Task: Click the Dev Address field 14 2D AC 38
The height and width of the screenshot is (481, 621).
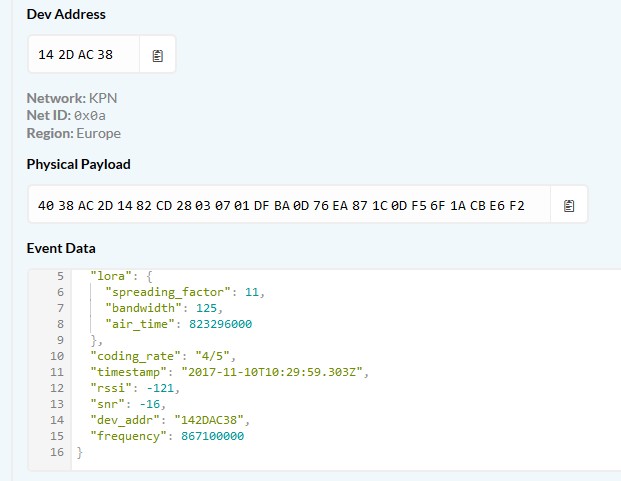Action: [x=84, y=55]
